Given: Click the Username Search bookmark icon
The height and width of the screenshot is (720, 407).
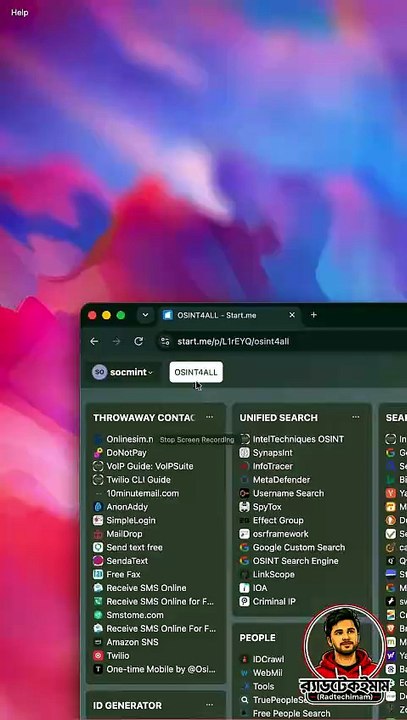Looking at the screenshot, I should (x=244, y=493).
